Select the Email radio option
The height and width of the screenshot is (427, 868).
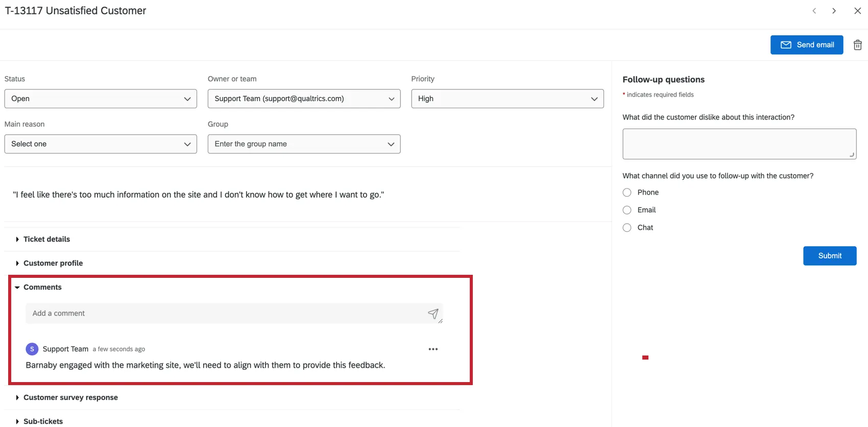click(x=627, y=210)
